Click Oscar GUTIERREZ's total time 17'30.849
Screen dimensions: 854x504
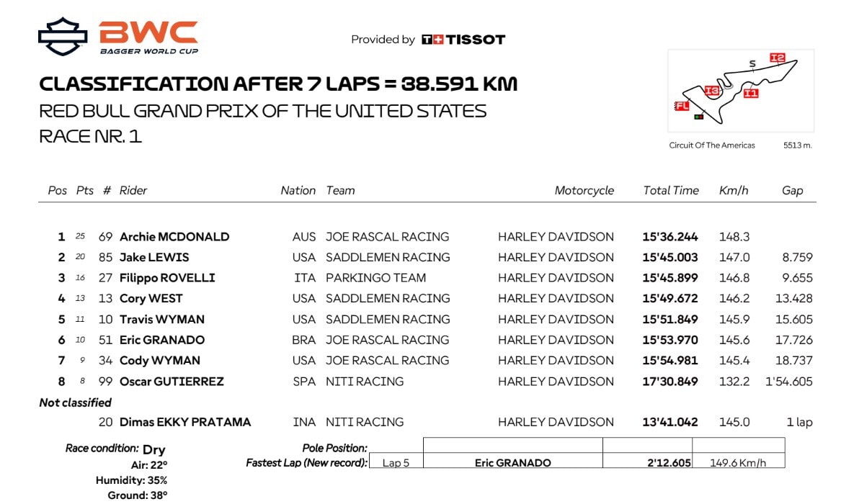(670, 382)
